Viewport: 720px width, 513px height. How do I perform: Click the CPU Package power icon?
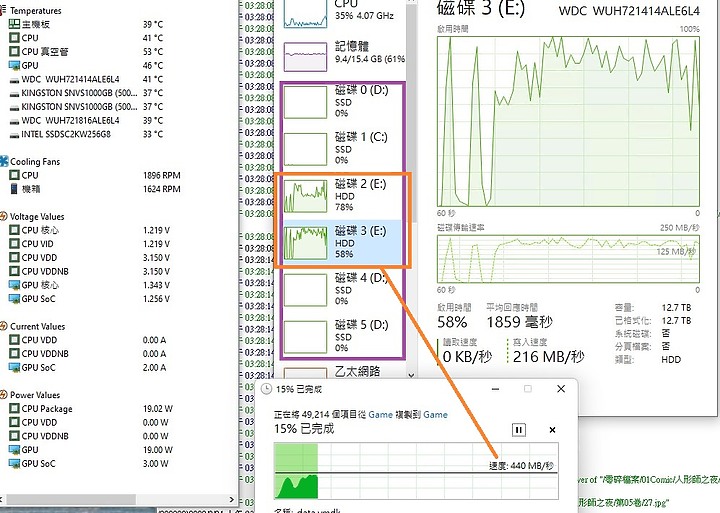14,408
